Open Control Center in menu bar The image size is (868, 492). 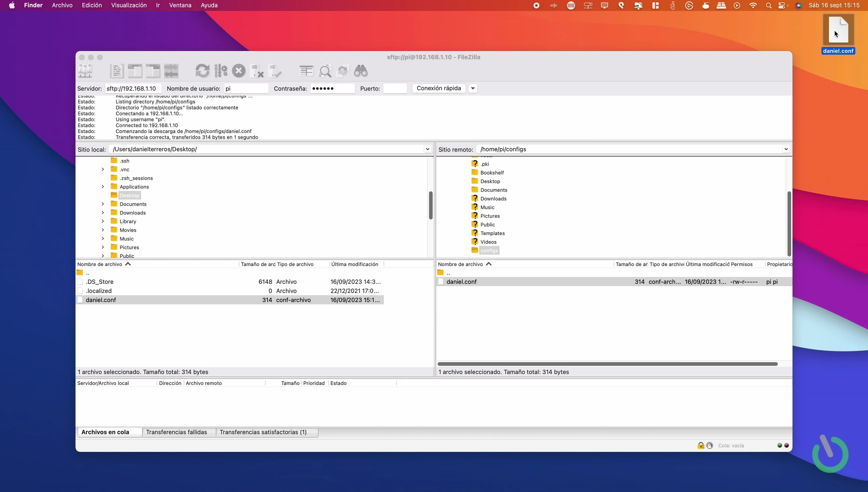pos(782,6)
